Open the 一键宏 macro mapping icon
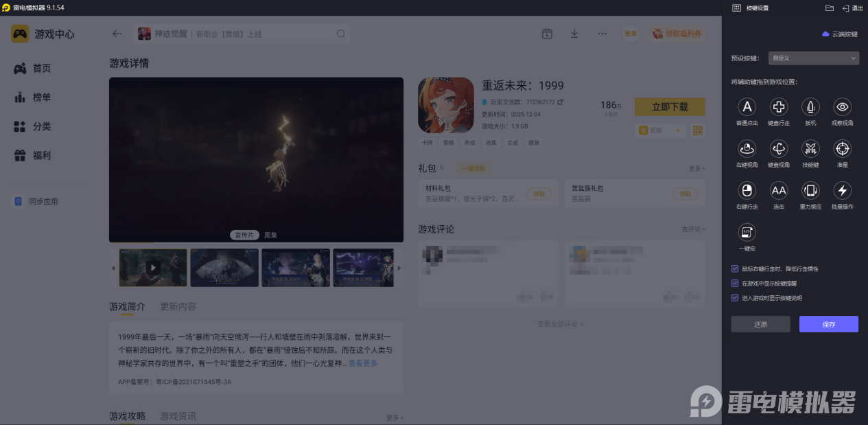Image resolution: width=868 pixels, height=425 pixels. (747, 233)
